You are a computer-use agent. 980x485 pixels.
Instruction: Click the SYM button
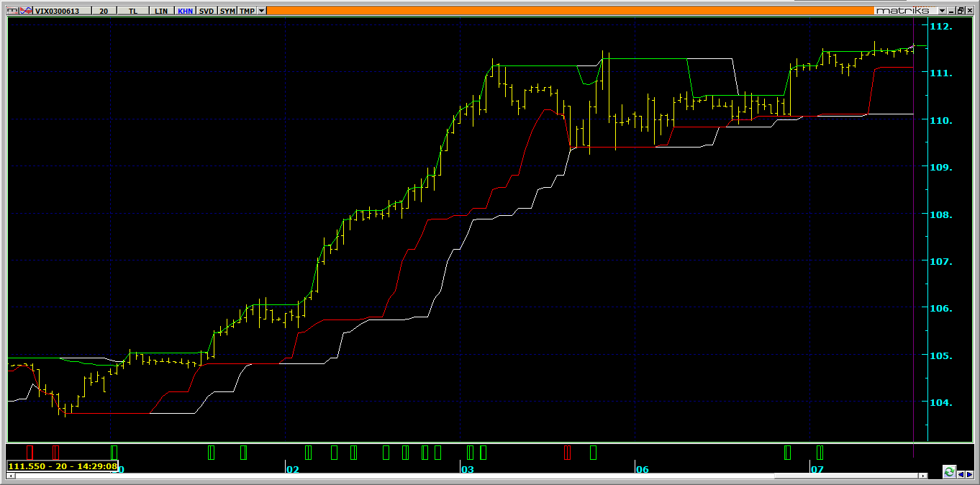point(227,11)
